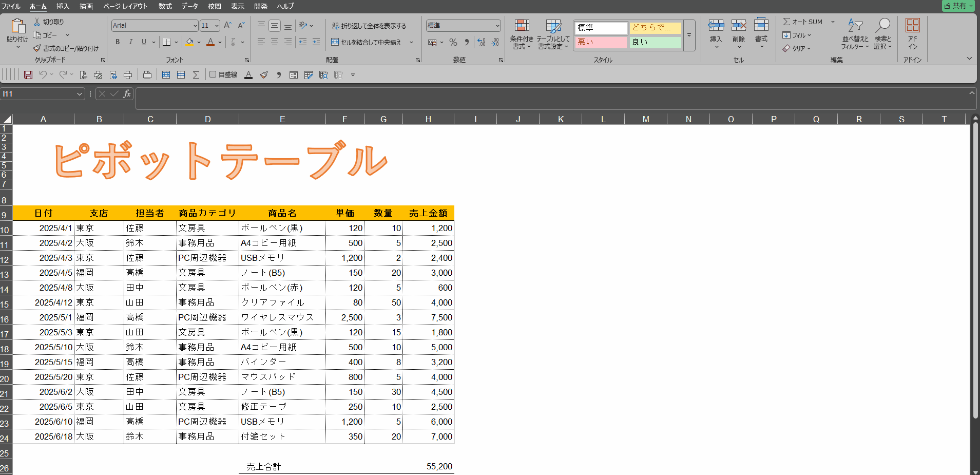The image size is (980, 475).
Task: Click the percent style icon
Action: (x=453, y=42)
